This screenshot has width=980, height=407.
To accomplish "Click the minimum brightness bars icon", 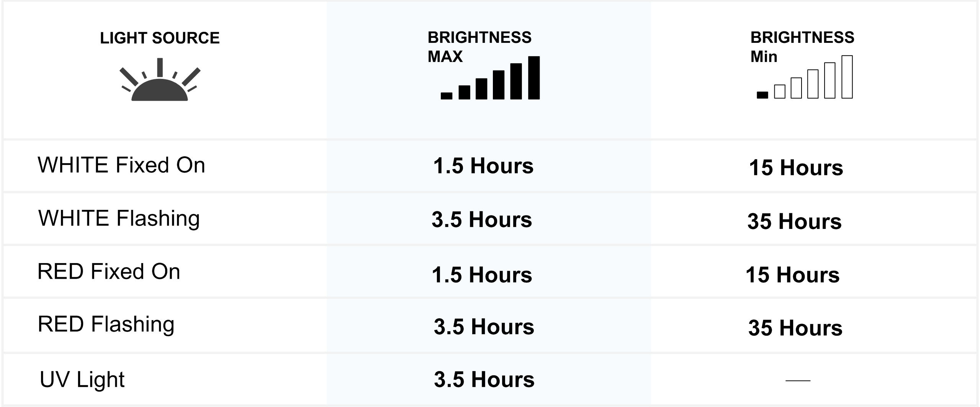I will pos(805,77).
